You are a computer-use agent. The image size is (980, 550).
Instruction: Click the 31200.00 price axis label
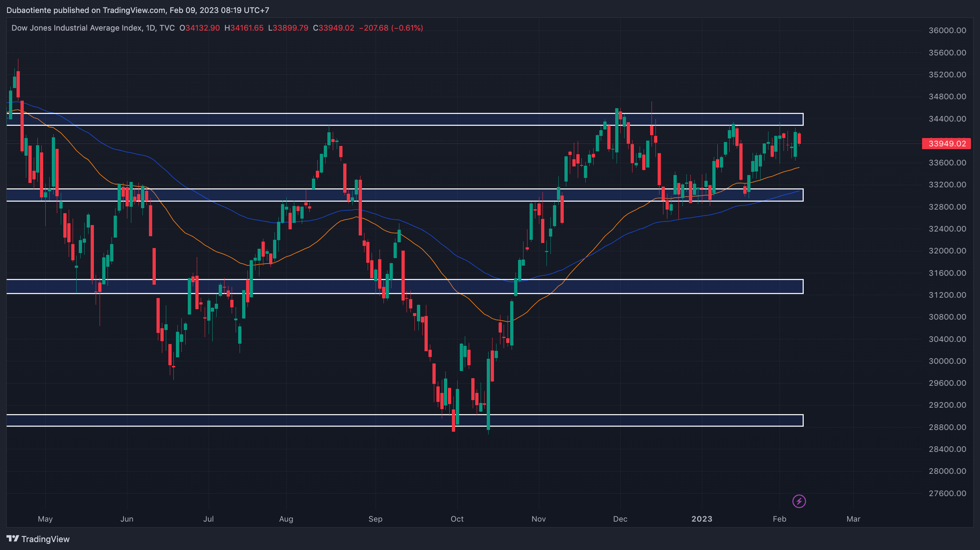tap(947, 295)
